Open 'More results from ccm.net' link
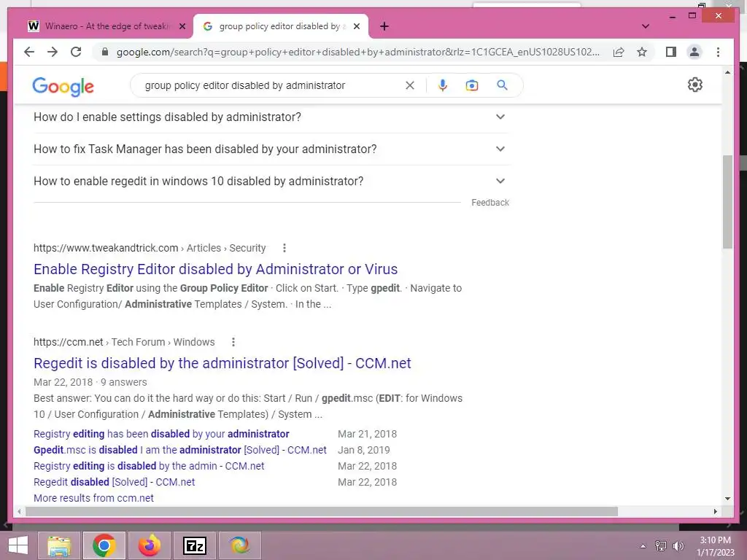The width and height of the screenshot is (747, 560). coord(93,498)
